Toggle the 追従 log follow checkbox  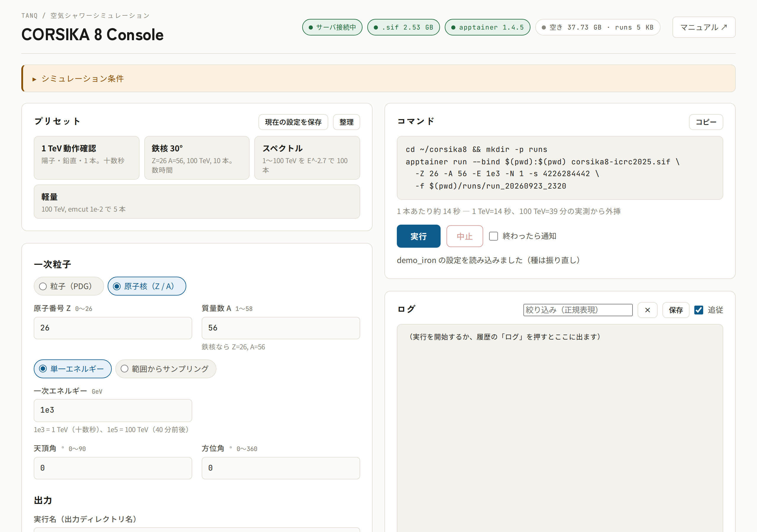point(699,310)
